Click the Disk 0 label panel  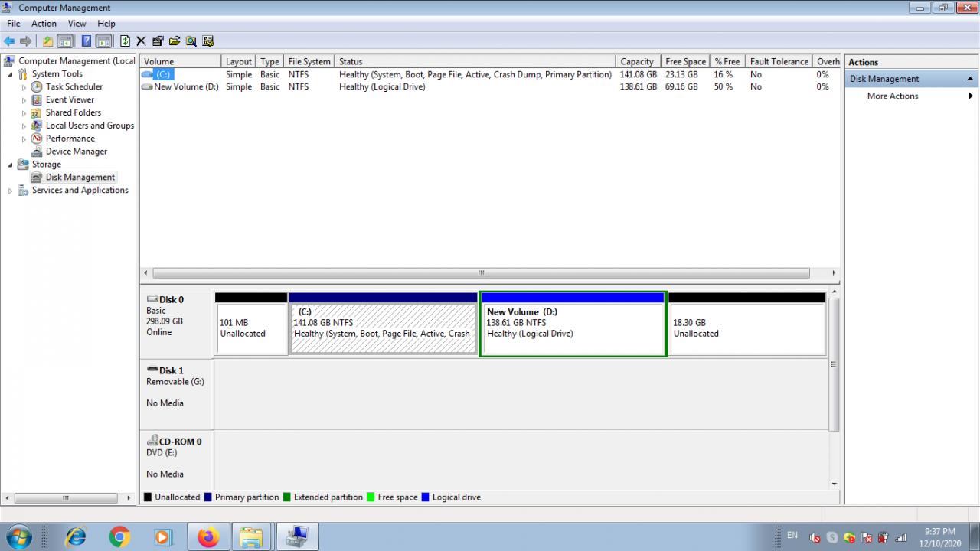[x=177, y=323]
